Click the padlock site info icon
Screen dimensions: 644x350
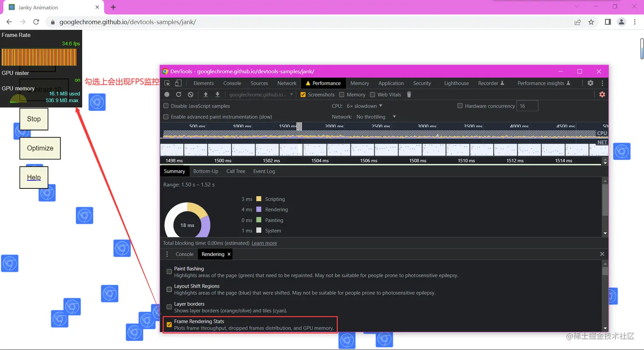[53, 22]
